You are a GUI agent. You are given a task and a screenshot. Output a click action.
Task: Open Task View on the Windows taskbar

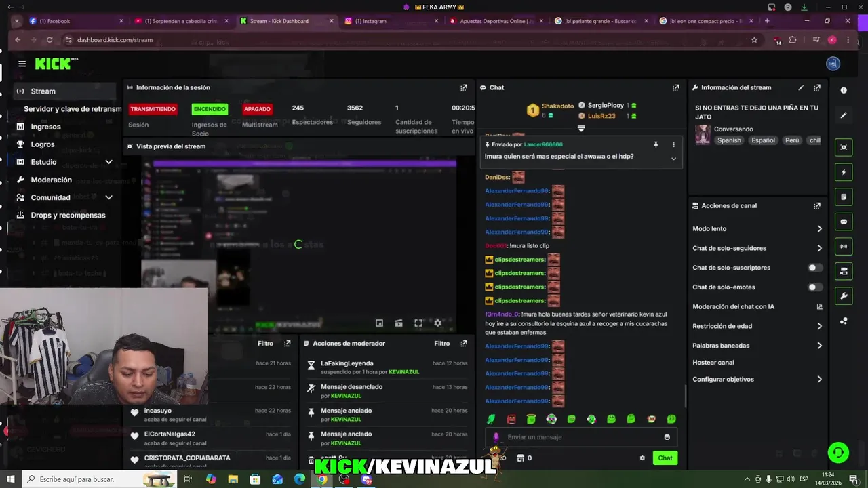(x=188, y=479)
